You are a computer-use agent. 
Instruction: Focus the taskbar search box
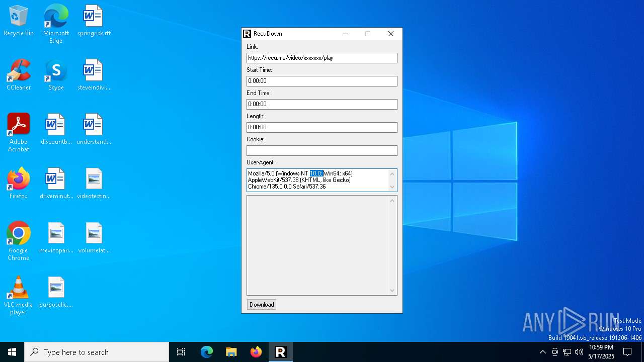pyautogui.click(x=97, y=352)
